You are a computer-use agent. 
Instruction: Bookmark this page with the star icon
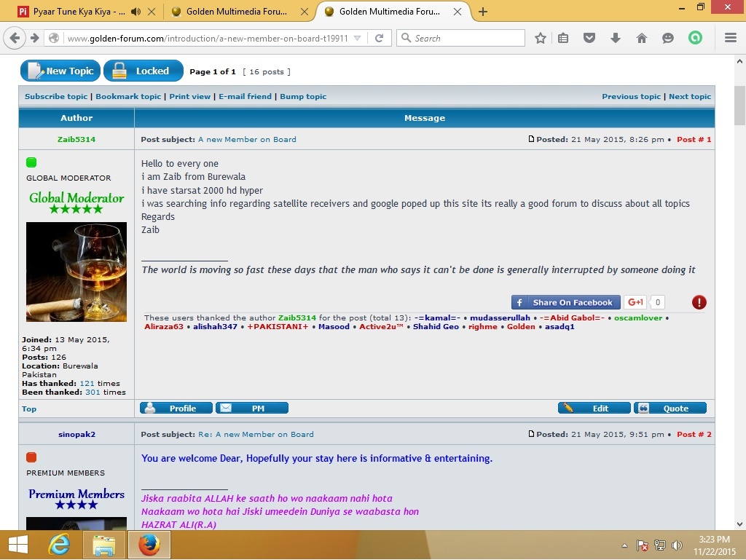coord(540,38)
